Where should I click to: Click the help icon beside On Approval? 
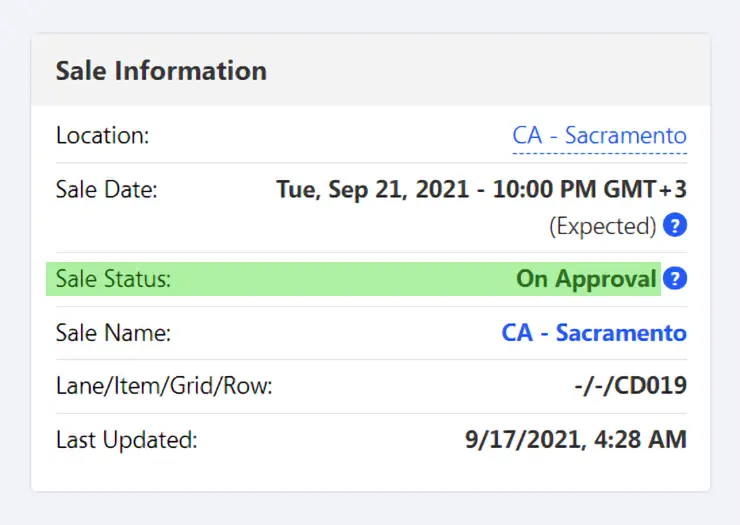pyautogui.click(x=675, y=278)
